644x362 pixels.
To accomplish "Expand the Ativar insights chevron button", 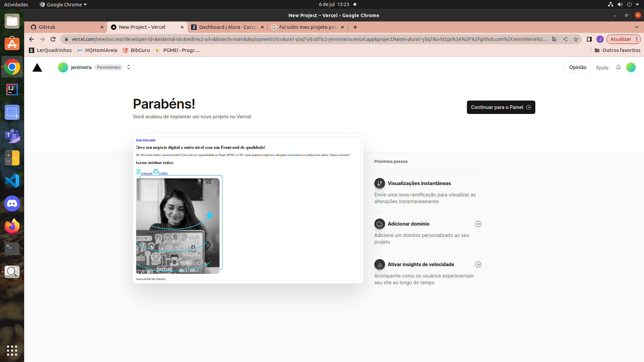I will click(477, 264).
